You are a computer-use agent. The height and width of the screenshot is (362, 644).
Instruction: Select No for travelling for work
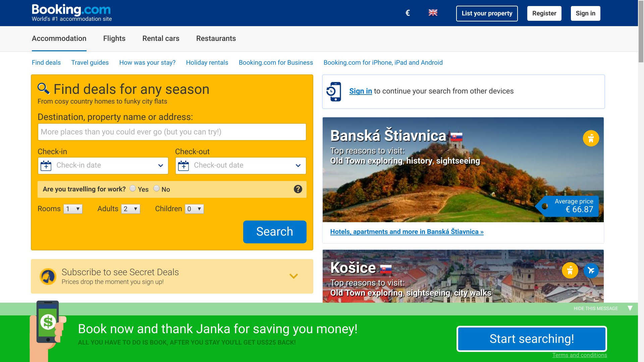(x=156, y=188)
